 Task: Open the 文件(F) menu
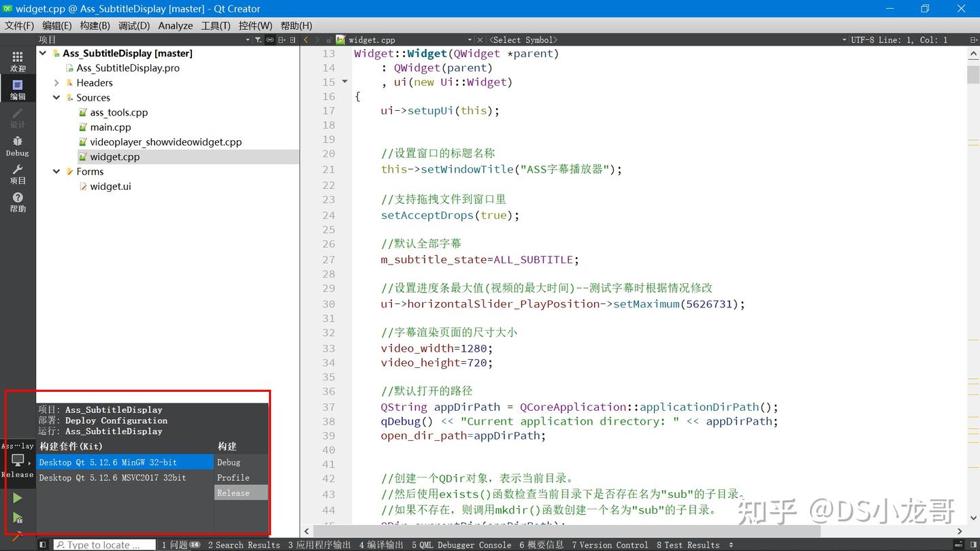pos(19,25)
